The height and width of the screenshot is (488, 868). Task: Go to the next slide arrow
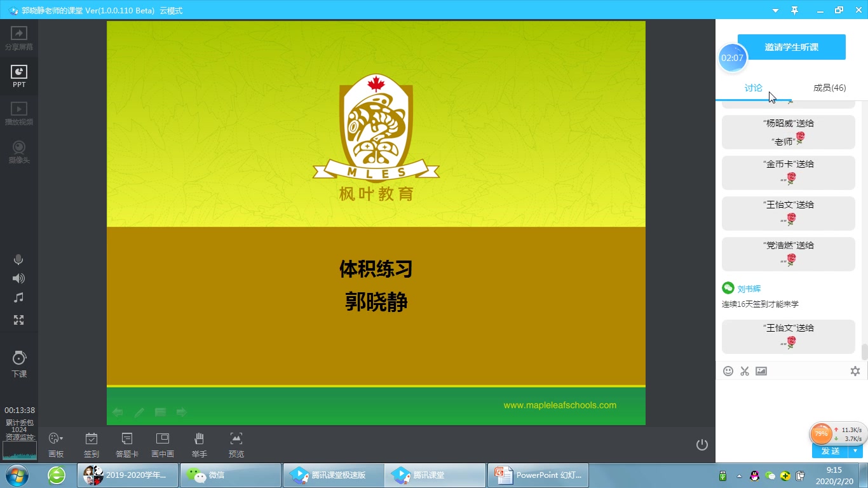182,412
